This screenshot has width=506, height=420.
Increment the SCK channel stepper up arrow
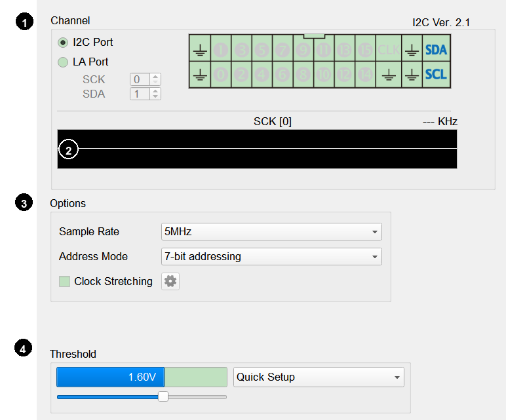click(155, 77)
